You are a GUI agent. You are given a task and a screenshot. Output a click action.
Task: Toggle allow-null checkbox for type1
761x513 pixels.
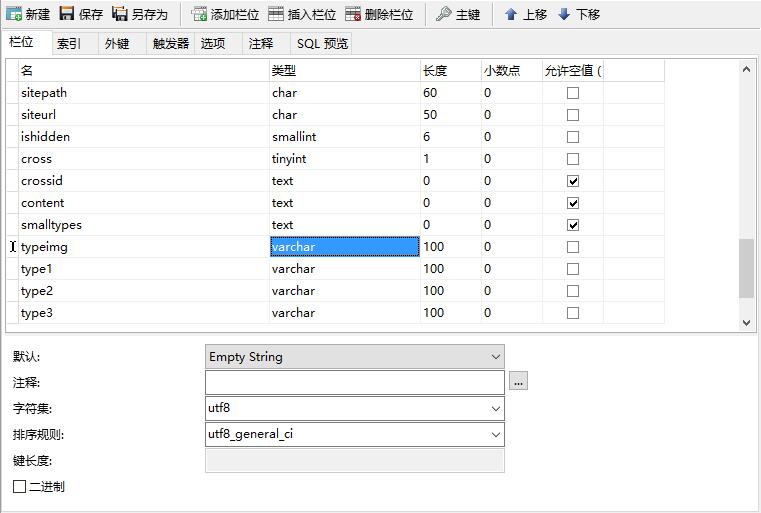click(x=573, y=269)
